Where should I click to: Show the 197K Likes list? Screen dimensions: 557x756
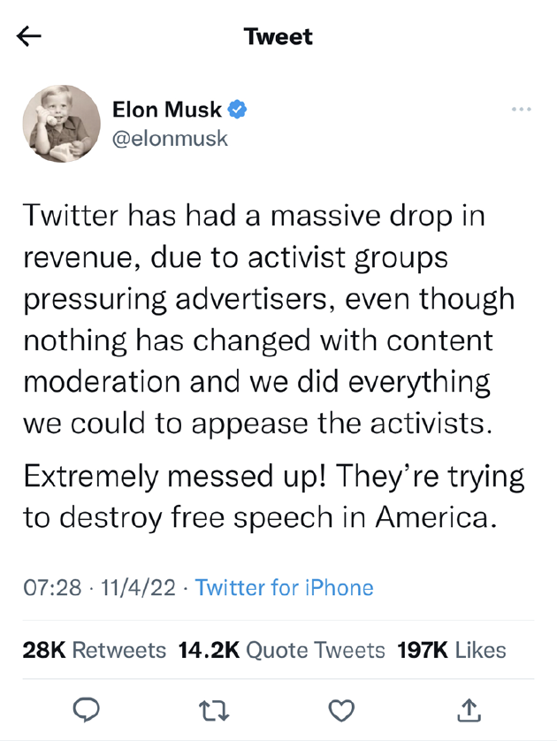tap(451, 651)
